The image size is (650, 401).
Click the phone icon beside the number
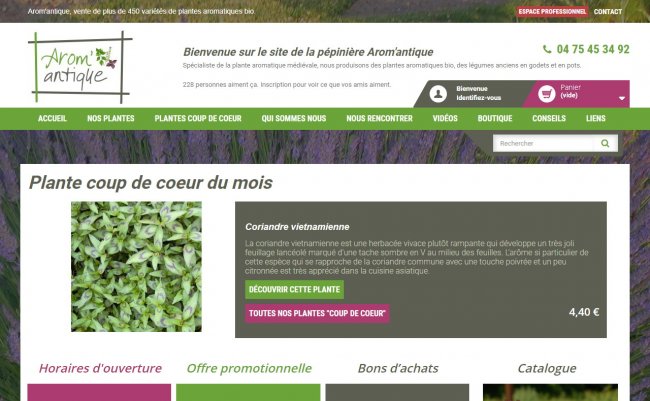(547, 49)
